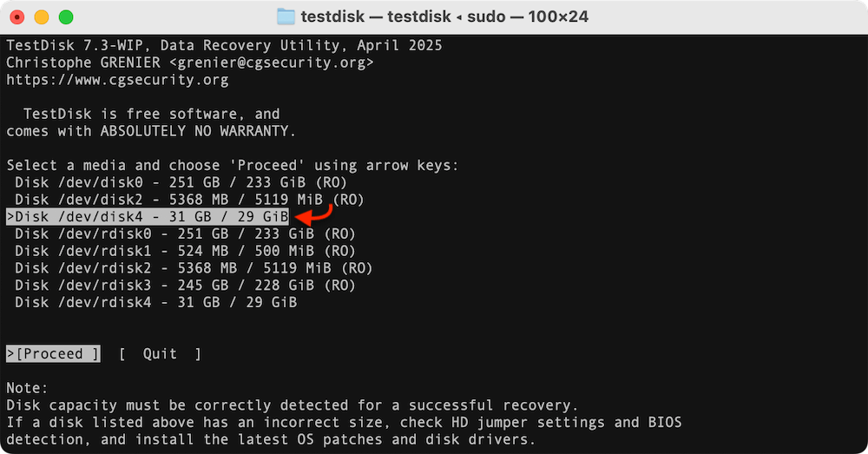Click the yellow minimize window button

[42, 17]
